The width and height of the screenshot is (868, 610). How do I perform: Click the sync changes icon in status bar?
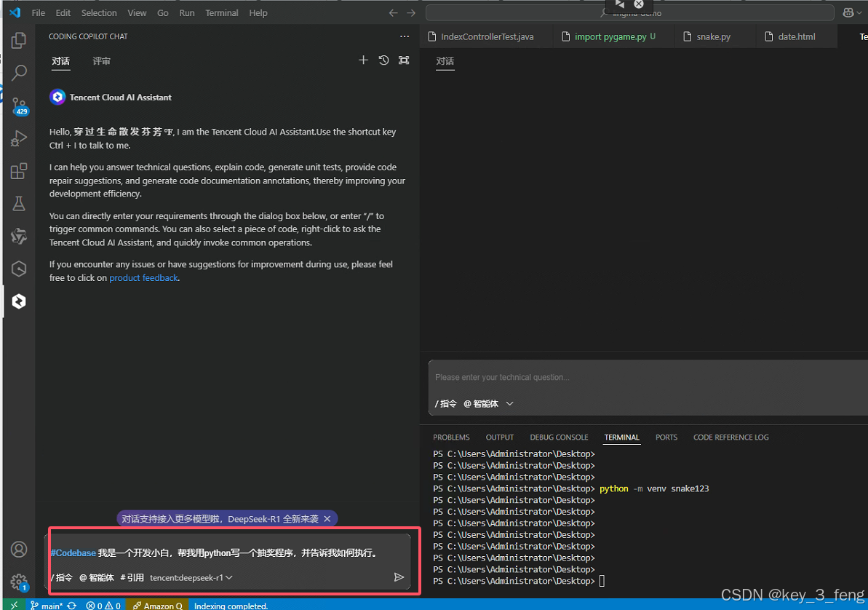(72, 606)
